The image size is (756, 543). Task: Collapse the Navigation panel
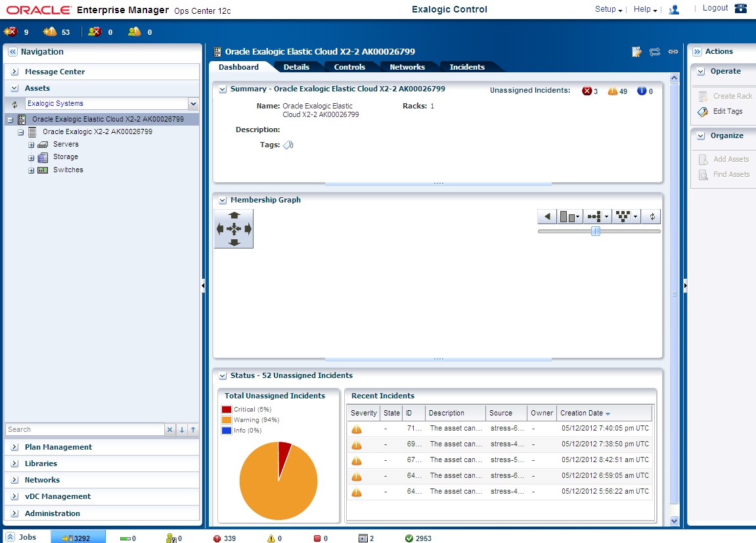click(12, 52)
